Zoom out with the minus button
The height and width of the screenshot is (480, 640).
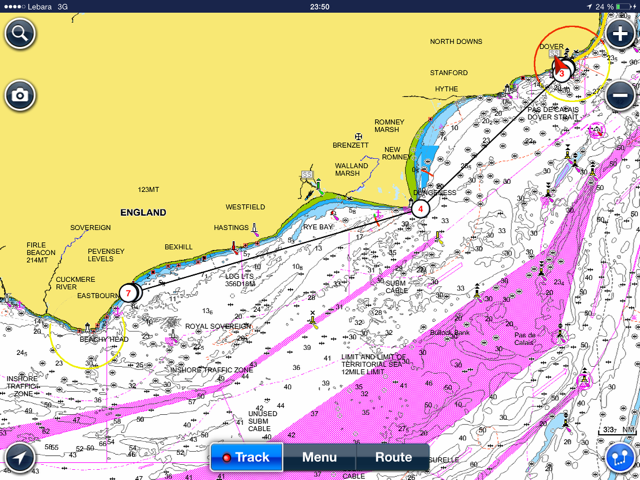coord(620,96)
